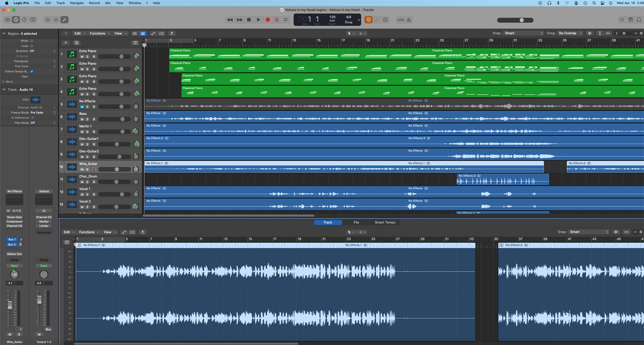Click the Bnc bounce button on output strip
Image resolution: width=644 pixels, height=345 pixels.
48,329
